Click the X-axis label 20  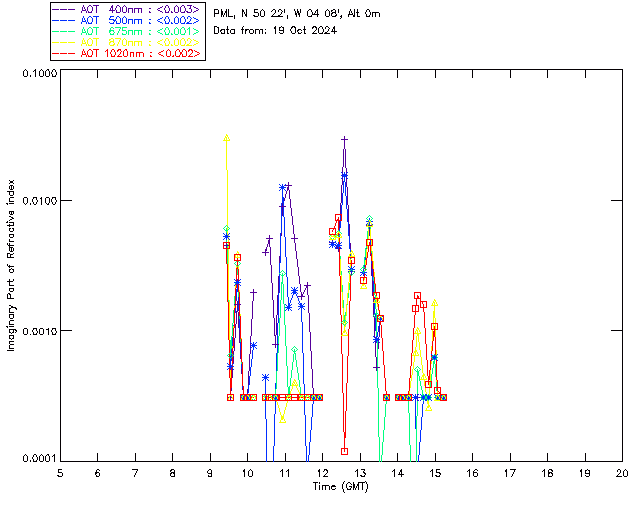[622, 473]
